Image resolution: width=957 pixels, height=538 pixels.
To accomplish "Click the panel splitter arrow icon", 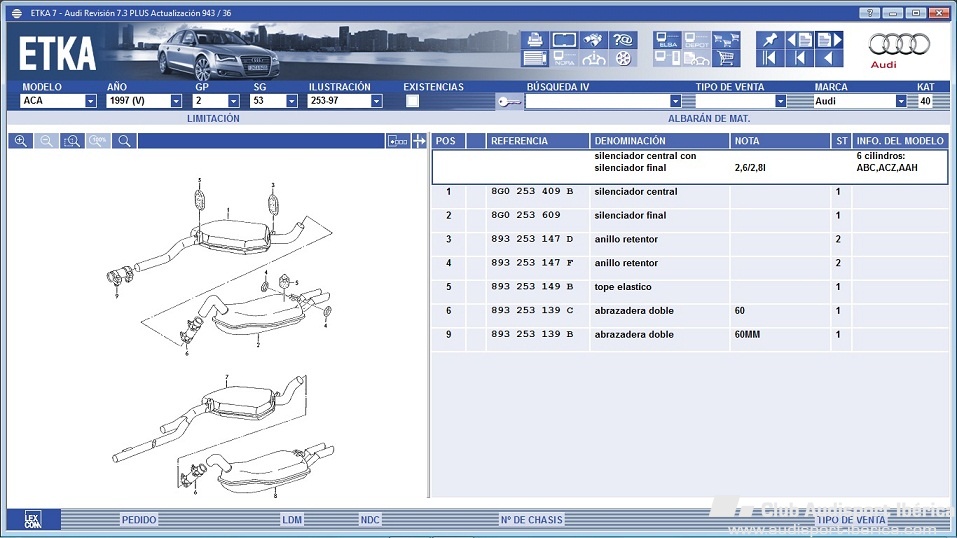I will pyautogui.click(x=419, y=141).
